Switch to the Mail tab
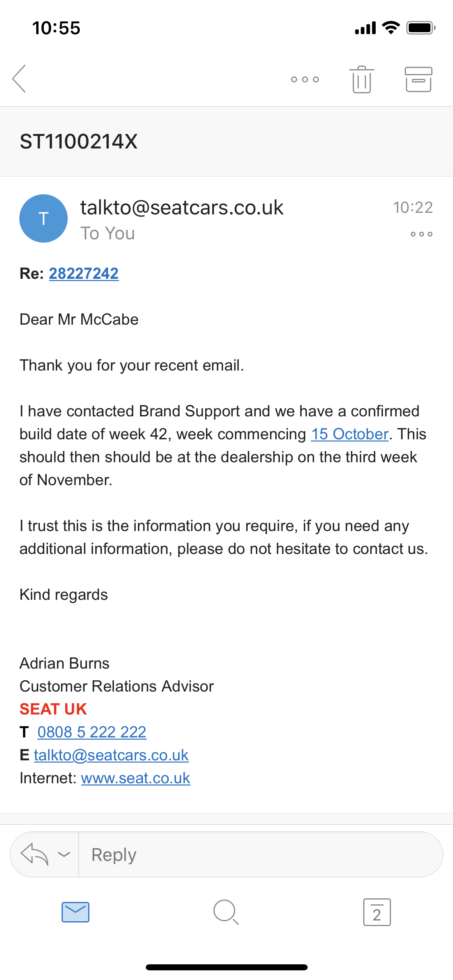Viewport: 453px width, 980px height. click(x=75, y=912)
